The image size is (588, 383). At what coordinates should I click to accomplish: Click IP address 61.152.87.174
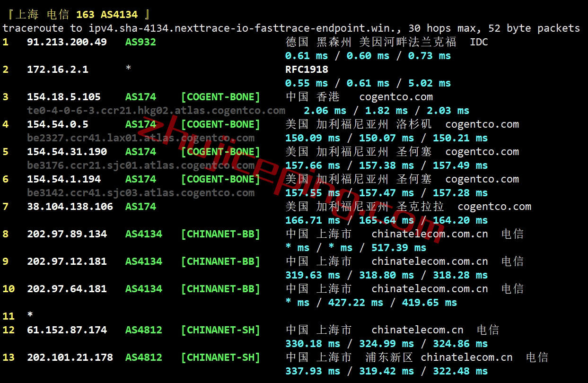(67, 330)
